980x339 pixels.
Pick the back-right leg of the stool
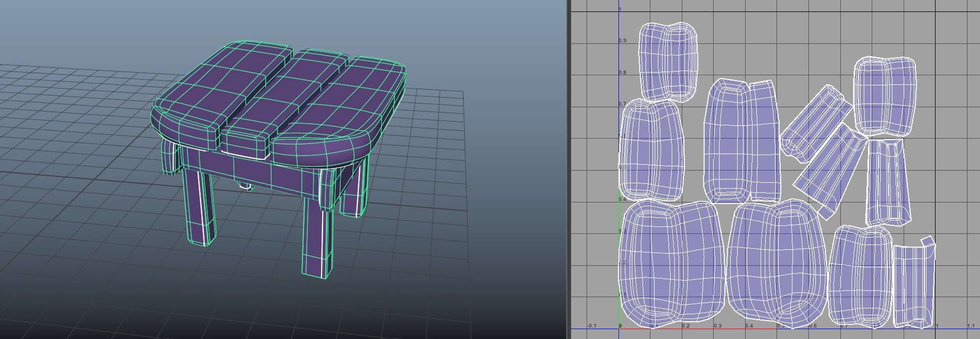(354, 189)
